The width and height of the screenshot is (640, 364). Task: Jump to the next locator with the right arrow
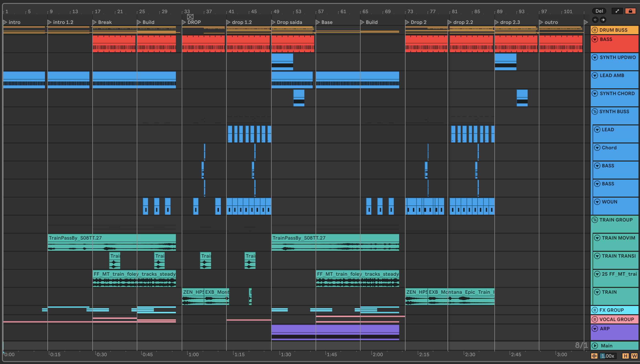(603, 20)
